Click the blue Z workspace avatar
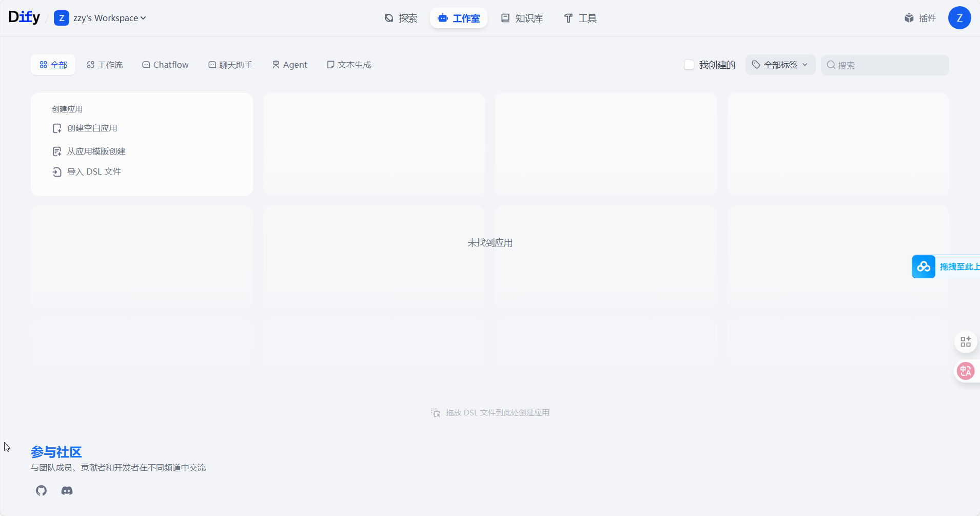980x516 pixels. 62,18
